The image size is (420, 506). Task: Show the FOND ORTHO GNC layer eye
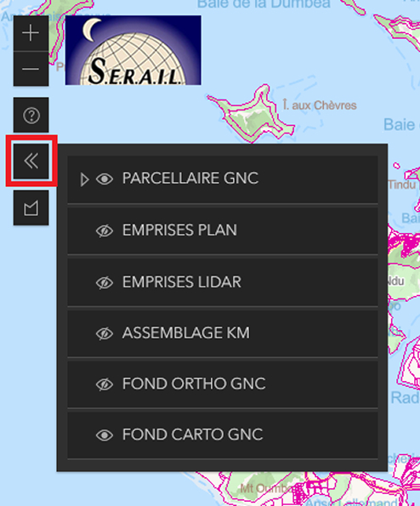(105, 384)
